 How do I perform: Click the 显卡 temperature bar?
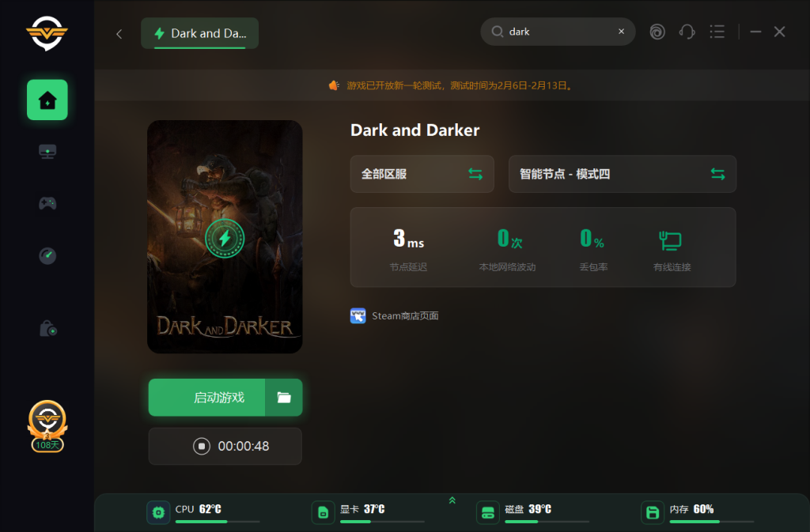pos(382,522)
